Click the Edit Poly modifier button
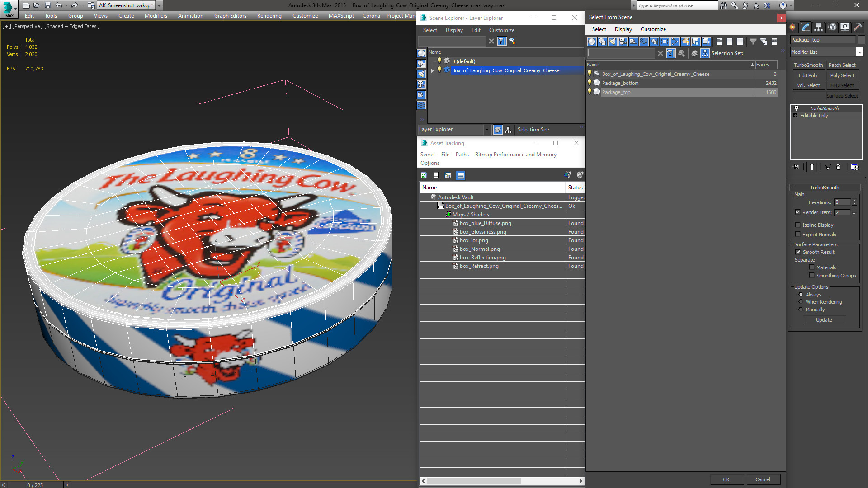The width and height of the screenshot is (868, 488). [808, 75]
